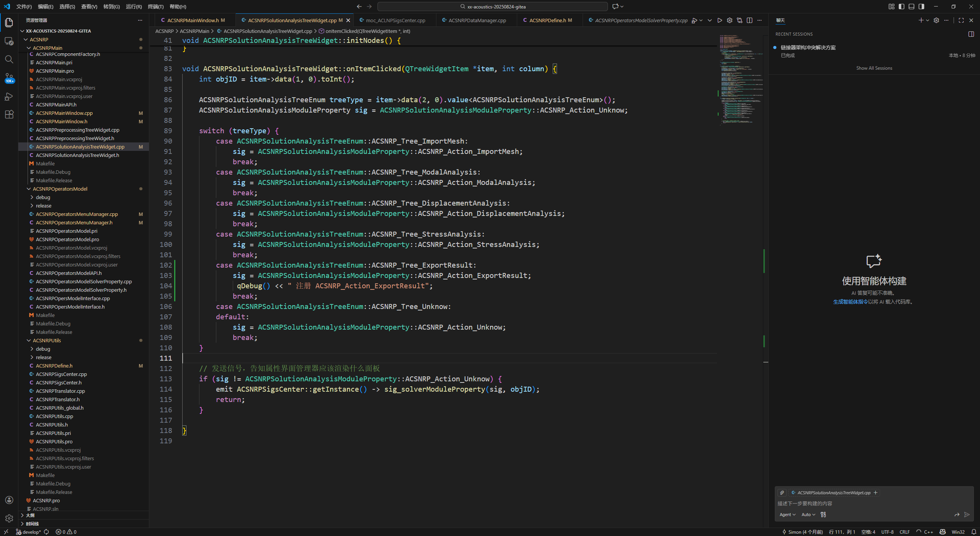Viewport: 980px width, 536px height.
Task: Open the notifications bell in status bar
Action: point(973,532)
